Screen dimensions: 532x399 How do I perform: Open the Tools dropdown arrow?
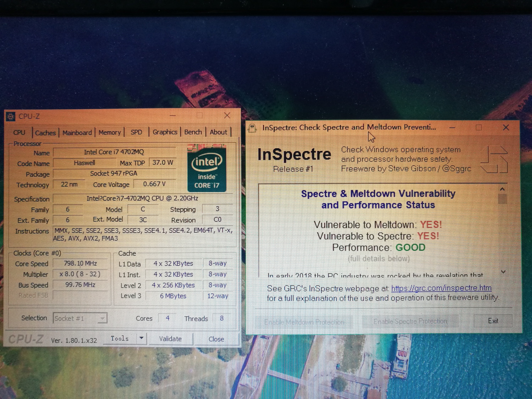141,338
